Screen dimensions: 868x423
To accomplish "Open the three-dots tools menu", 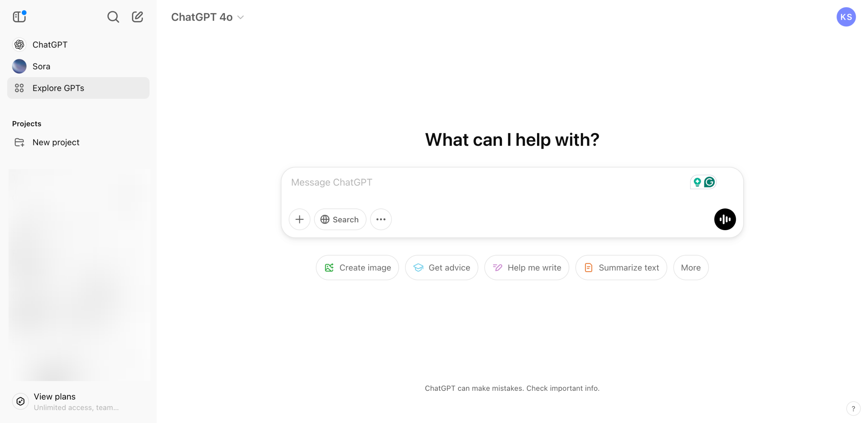I will (381, 219).
